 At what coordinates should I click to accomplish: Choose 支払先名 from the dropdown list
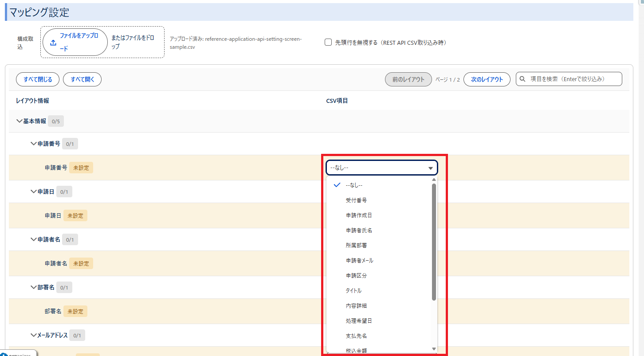pyautogui.click(x=379, y=336)
